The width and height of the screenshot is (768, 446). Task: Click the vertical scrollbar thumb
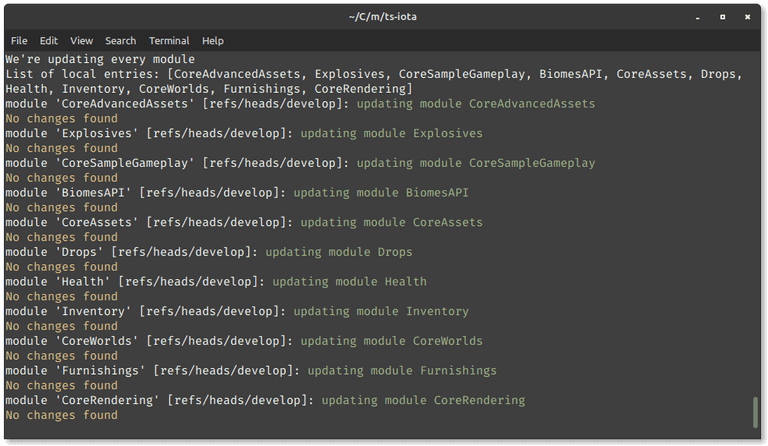click(x=755, y=412)
